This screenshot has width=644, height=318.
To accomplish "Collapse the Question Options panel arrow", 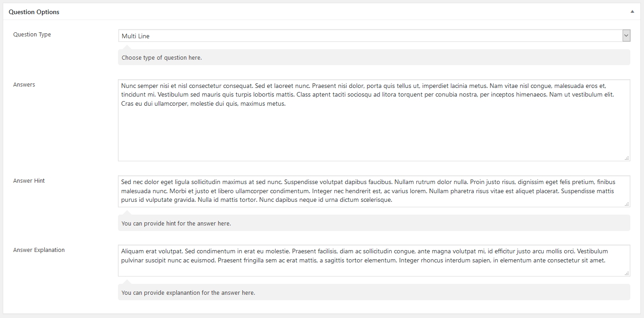I will [x=632, y=12].
